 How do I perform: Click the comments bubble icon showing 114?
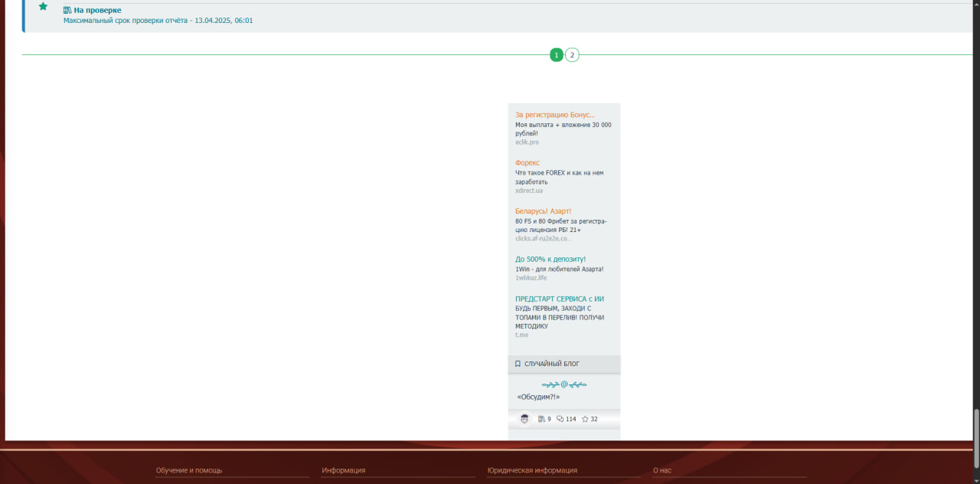pos(560,419)
